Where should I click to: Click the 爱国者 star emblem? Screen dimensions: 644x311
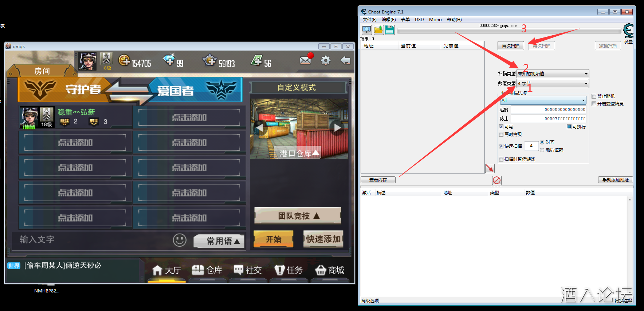point(221,89)
